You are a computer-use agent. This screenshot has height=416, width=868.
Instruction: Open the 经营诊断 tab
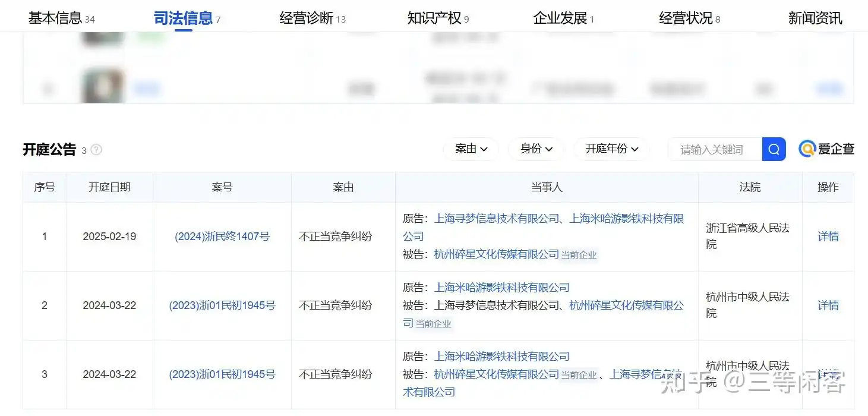pos(313,18)
